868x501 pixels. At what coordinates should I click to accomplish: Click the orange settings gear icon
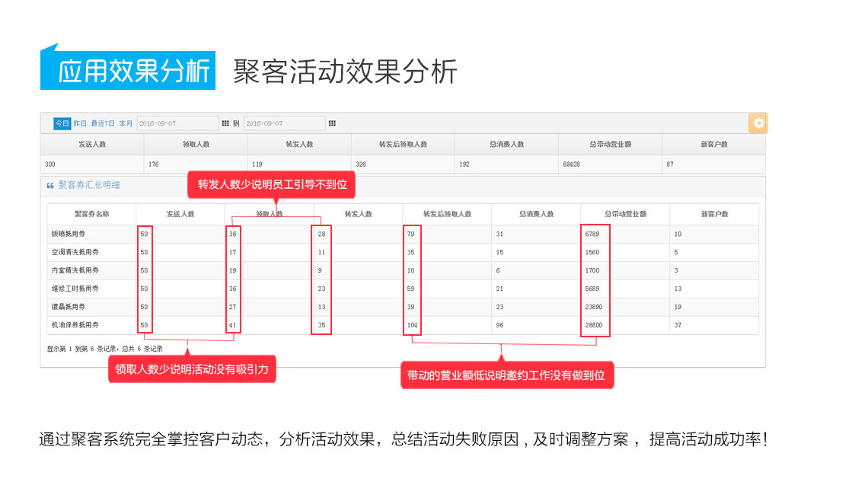tap(758, 123)
